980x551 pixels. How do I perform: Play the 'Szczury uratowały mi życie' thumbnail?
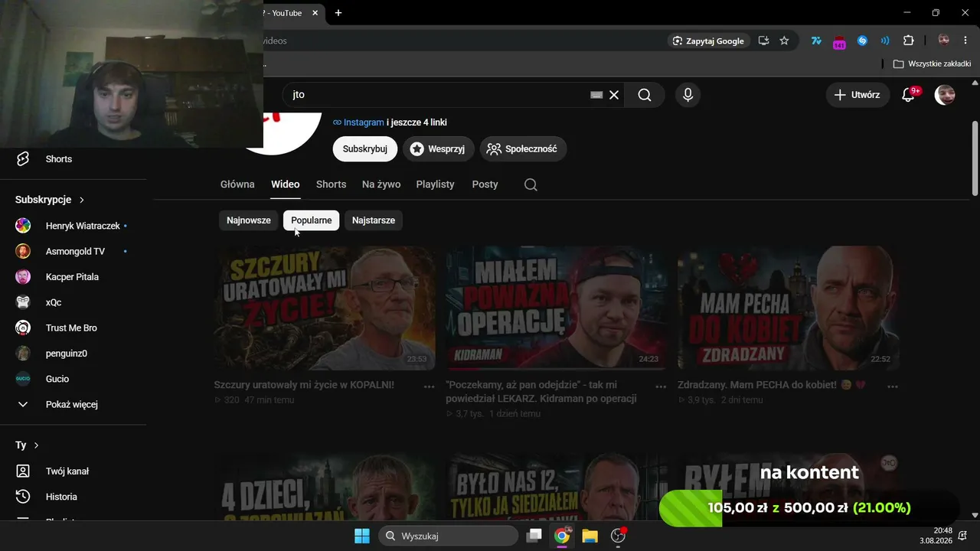(325, 308)
